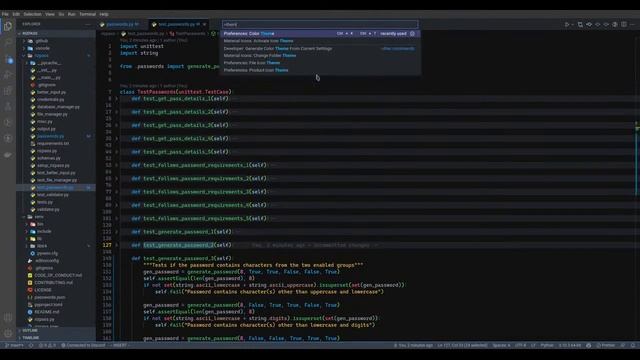Open the Edit menu
The width and height of the screenshot is (640, 360).
[16, 14]
